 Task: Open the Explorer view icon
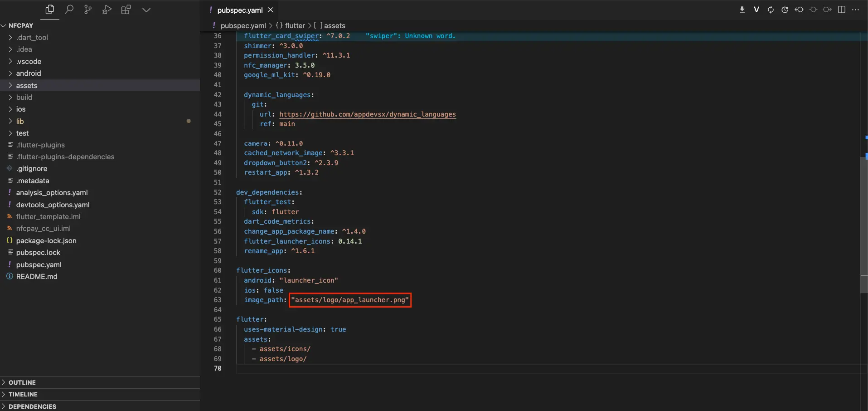click(50, 10)
